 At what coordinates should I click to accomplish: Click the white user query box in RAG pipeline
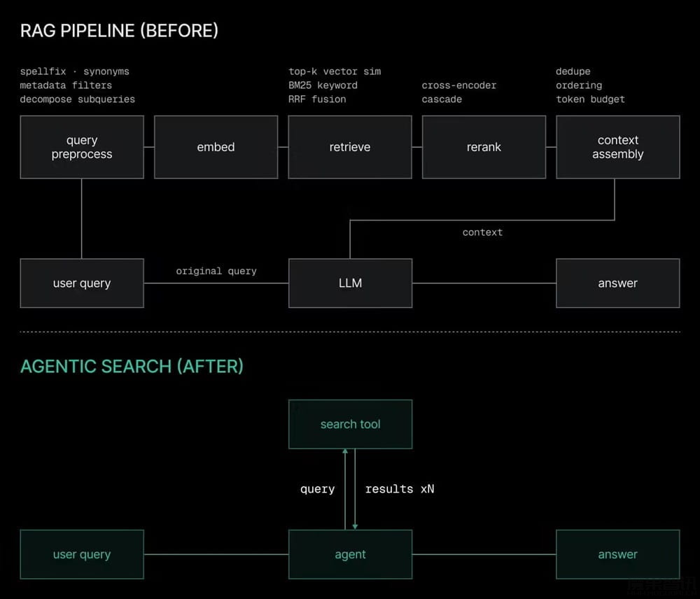point(82,283)
